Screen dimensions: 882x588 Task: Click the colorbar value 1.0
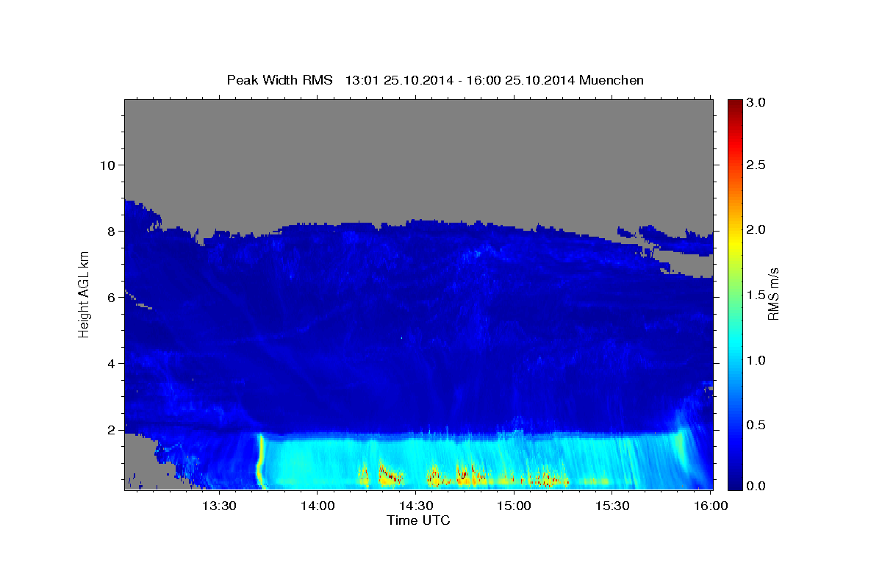click(x=757, y=359)
